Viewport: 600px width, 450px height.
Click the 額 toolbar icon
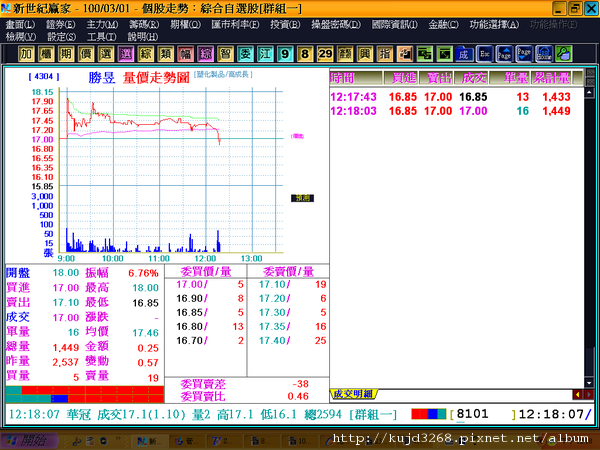tap(345, 54)
